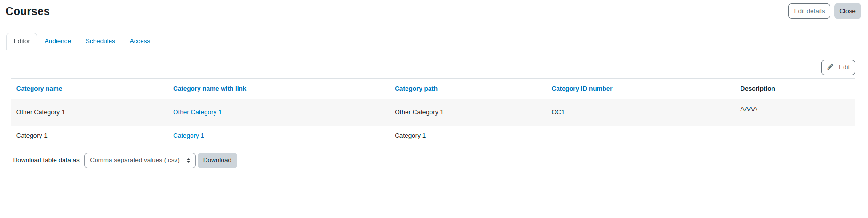Click the AAAA description text
This screenshot has width=868, height=218.
(749, 109)
